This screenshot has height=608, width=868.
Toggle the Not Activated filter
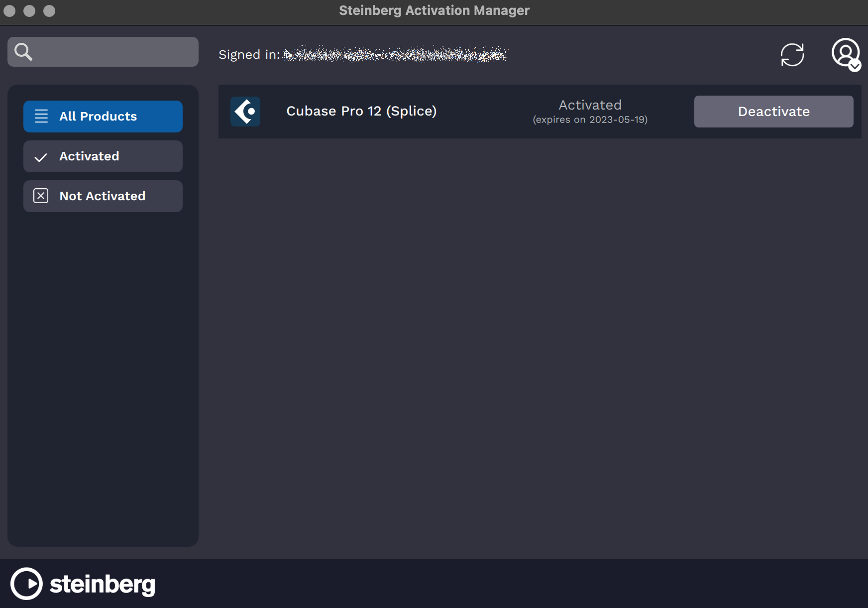(103, 196)
